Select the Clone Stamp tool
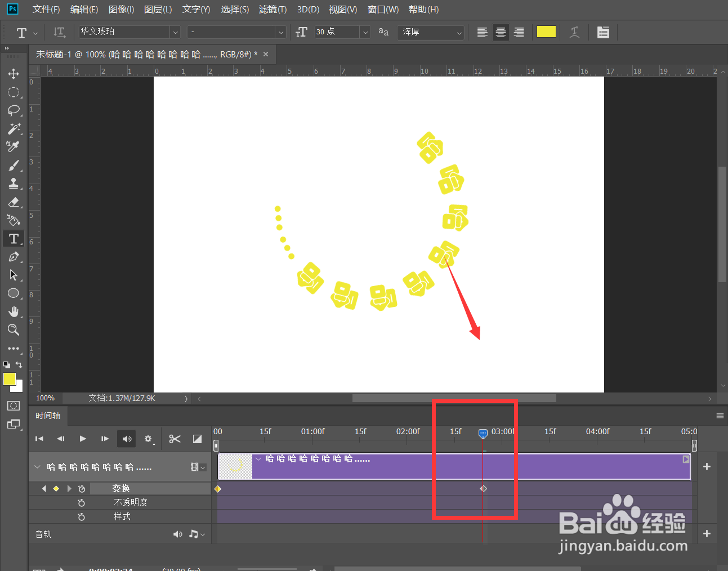 point(14,184)
